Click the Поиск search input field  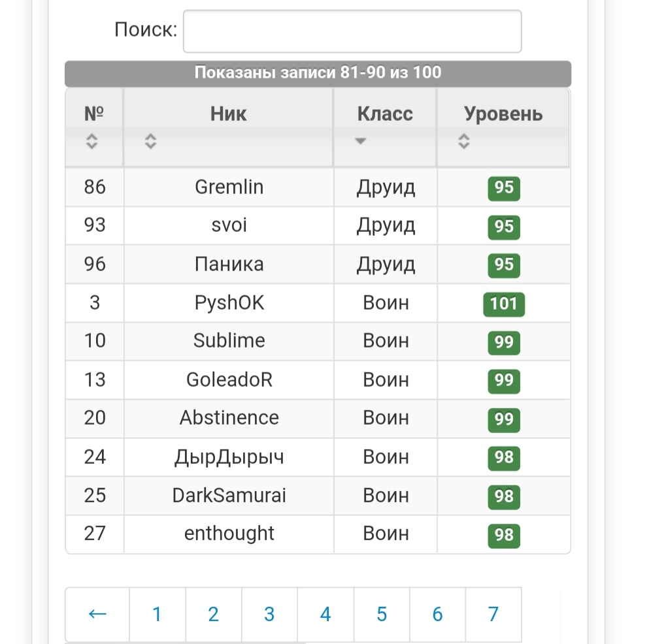[352, 31]
